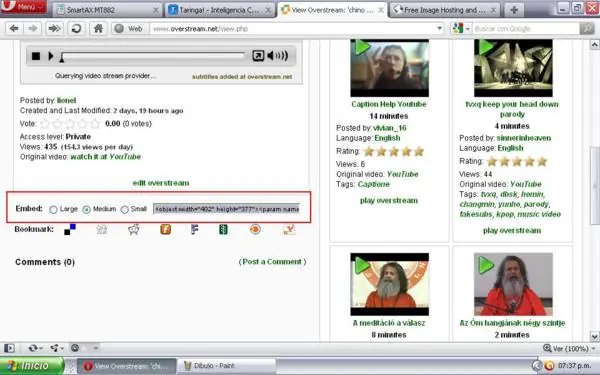Viewport: 600px width, 375px height.
Task: Play the video in the player
Action: pyautogui.click(x=51, y=56)
